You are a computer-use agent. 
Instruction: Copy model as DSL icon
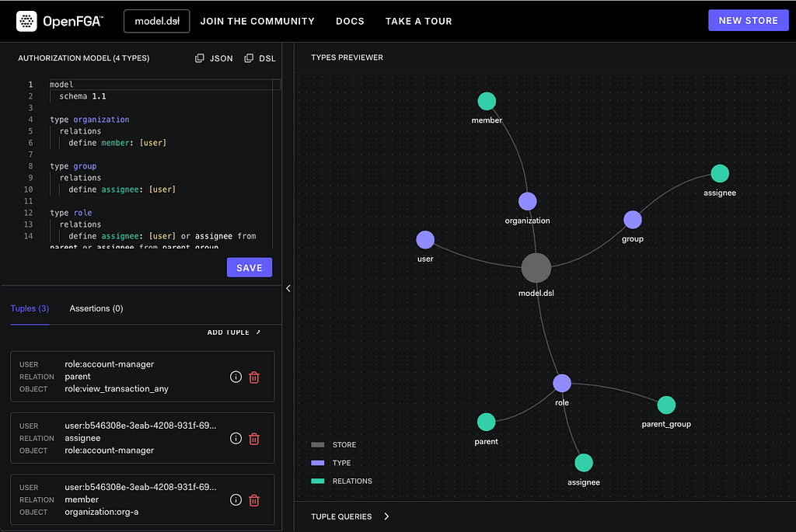point(249,58)
